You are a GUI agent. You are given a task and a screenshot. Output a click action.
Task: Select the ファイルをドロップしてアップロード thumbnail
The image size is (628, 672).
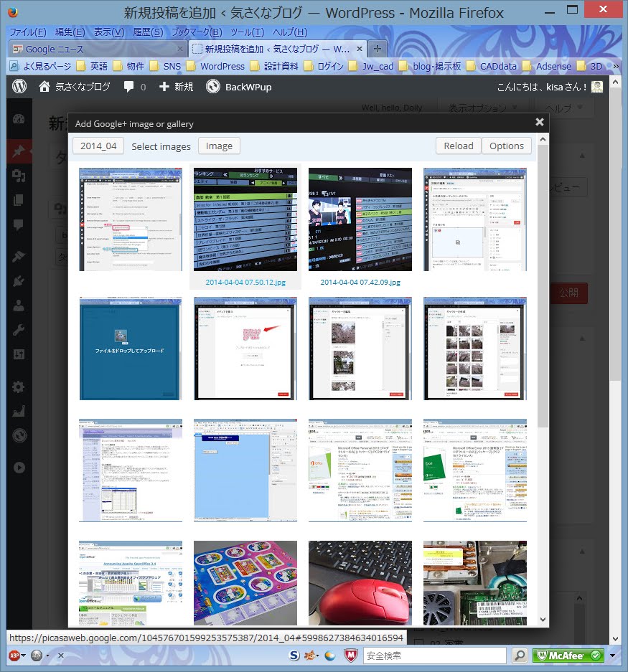tap(131, 349)
